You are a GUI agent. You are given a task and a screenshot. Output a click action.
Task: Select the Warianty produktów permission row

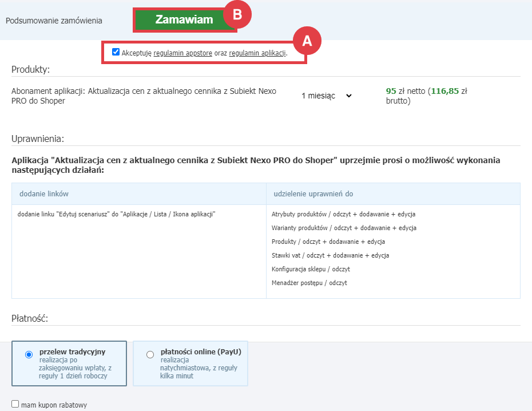[x=344, y=228]
